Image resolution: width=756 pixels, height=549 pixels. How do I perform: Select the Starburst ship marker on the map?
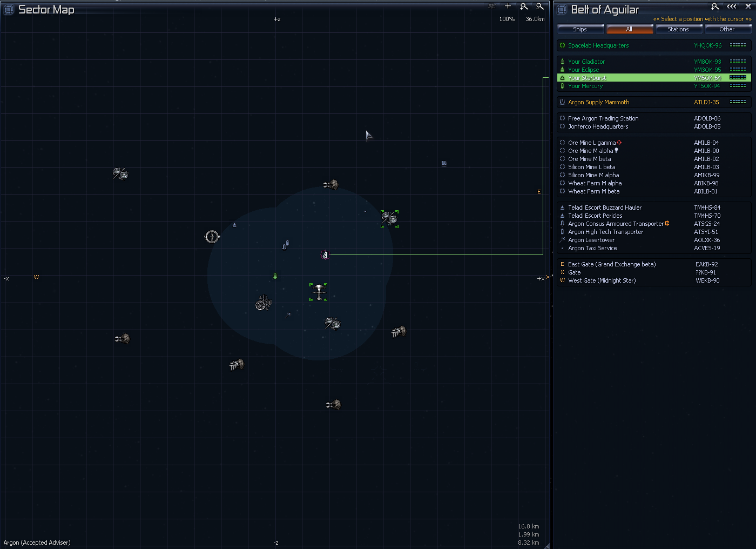[x=325, y=255]
